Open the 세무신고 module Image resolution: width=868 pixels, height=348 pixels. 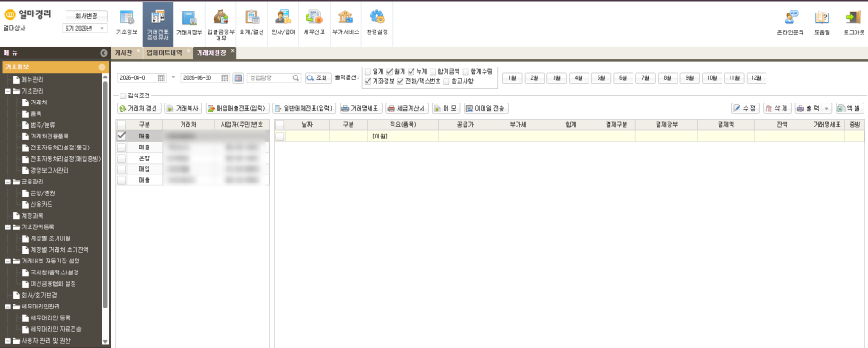pyautogui.click(x=314, y=22)
